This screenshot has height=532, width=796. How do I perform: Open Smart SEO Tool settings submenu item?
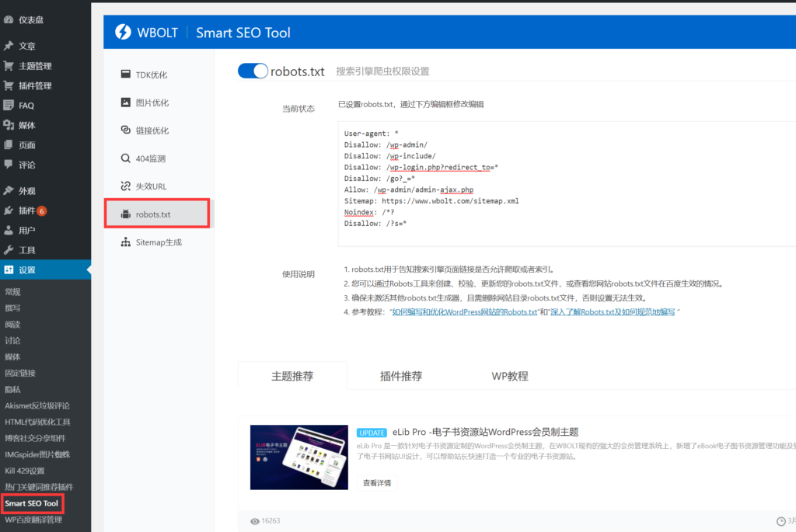[32, 503]
